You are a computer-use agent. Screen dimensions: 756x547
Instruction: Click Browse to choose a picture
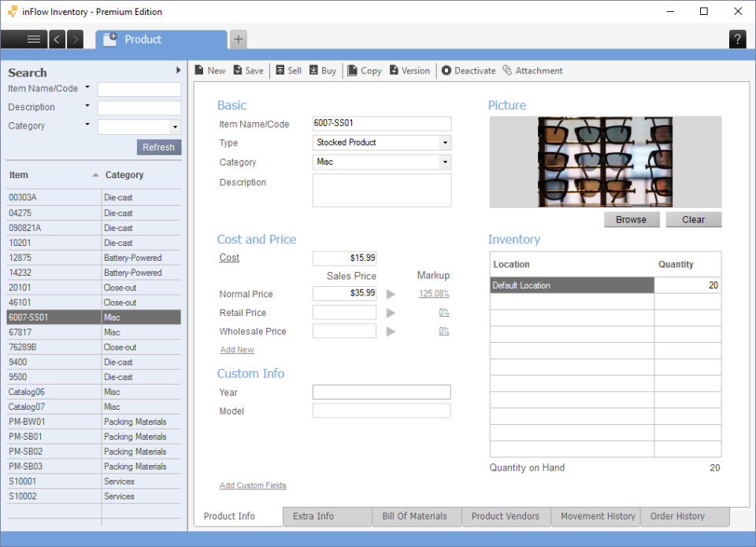click(x=631, y=220)
